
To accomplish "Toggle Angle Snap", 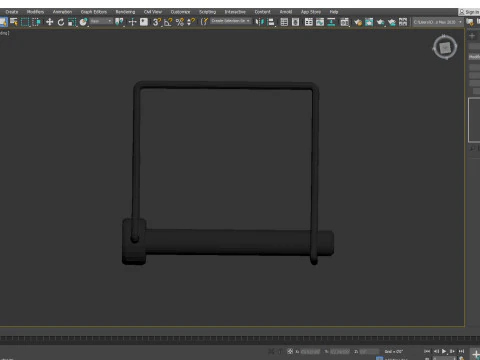I will click(x=168, y=22).
